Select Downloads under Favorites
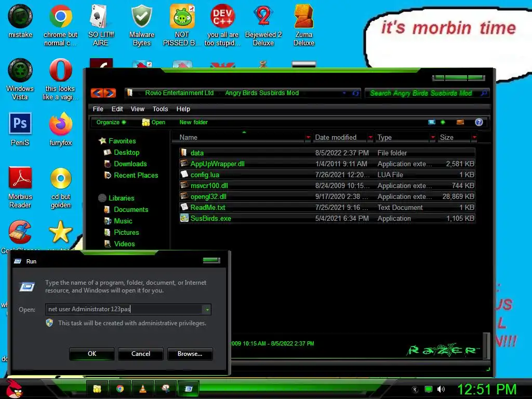532x399 pixels. [x=130, y=164]
